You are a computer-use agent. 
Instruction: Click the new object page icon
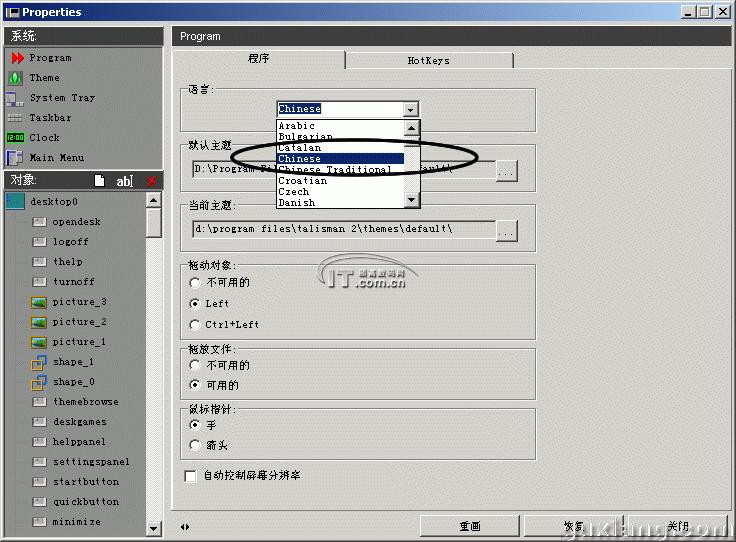coord(99,181)
